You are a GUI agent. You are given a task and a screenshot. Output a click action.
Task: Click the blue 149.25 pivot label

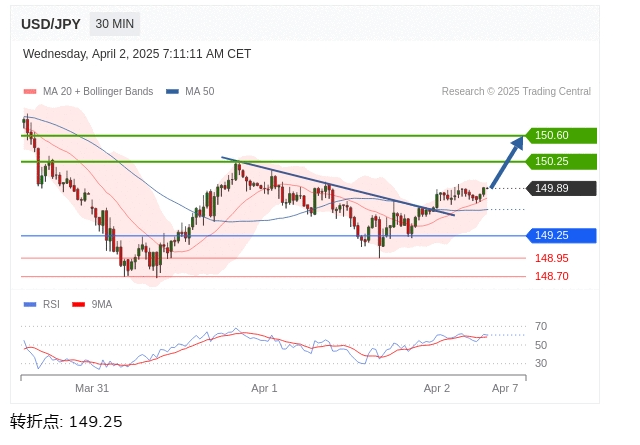(561, 236)
